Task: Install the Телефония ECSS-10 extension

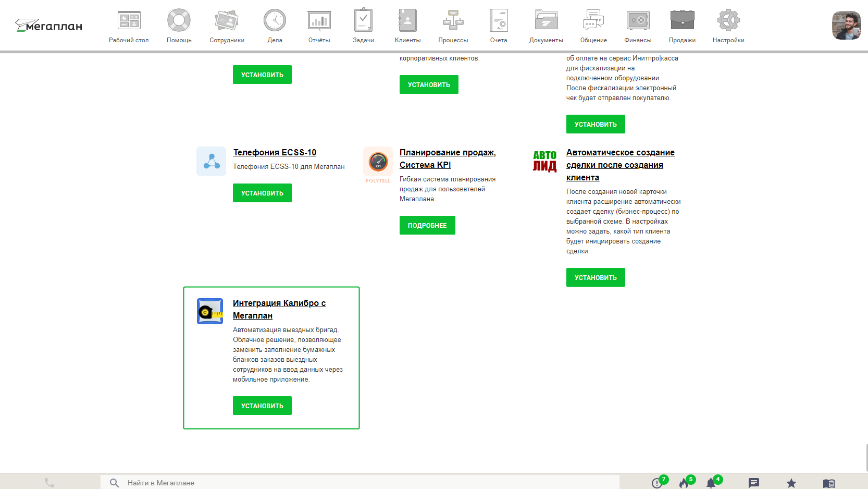Action: pyautogui.click(x=262, y=193)
